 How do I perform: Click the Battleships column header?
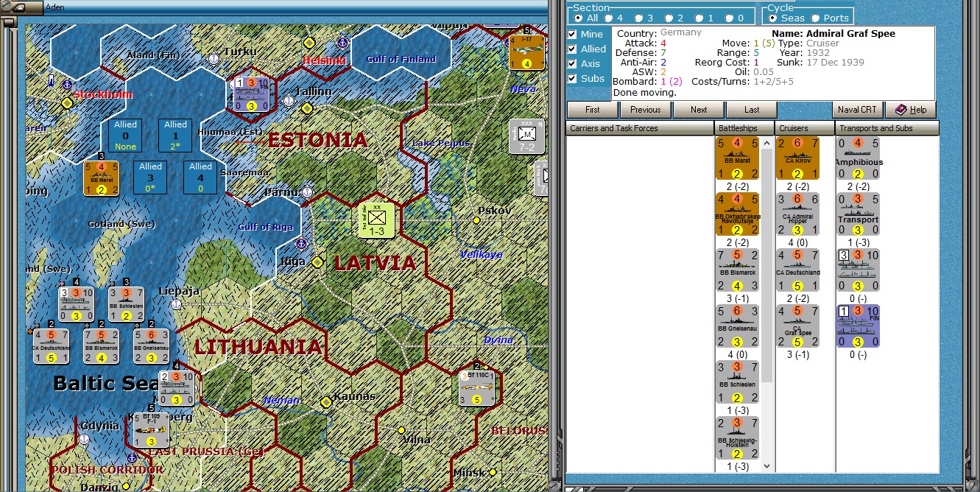(x=745, y=128)
